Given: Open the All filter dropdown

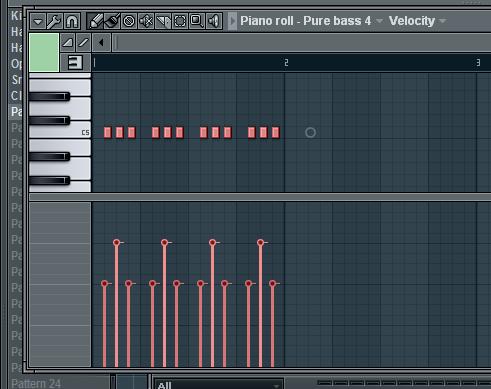Looking at the screenshot, I should click(218, 385).
